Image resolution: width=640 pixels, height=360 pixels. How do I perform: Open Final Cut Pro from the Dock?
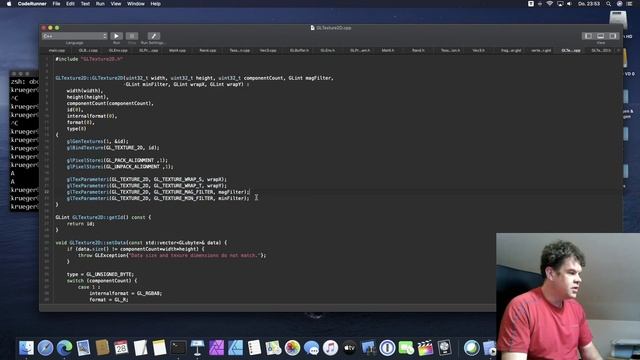[425, 348]
